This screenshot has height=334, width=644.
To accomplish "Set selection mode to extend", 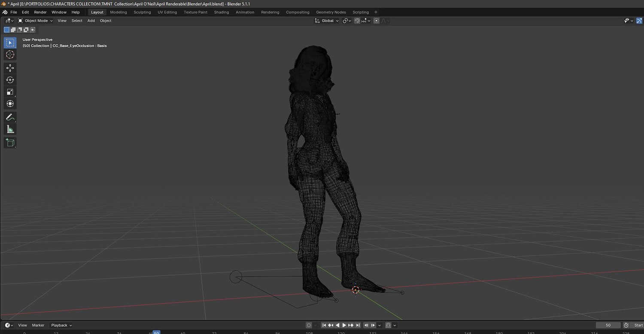I will point(13,30).
